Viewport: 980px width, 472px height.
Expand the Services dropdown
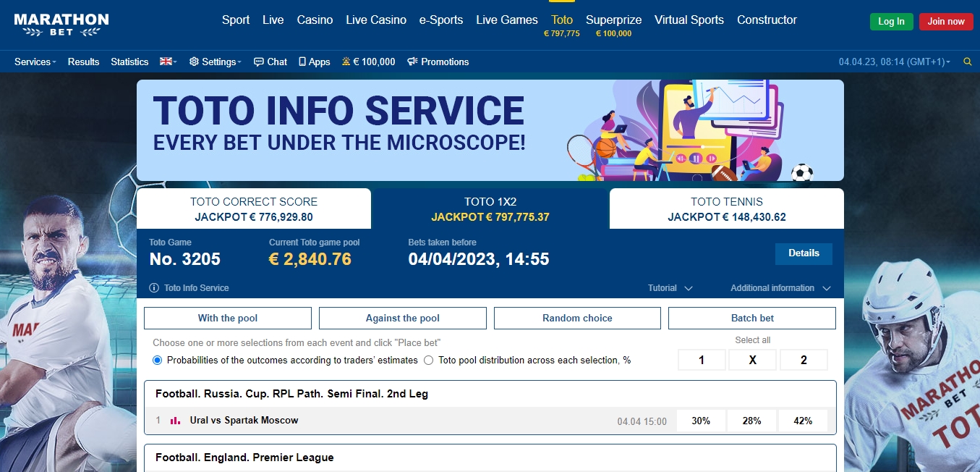tap(35, 62)
